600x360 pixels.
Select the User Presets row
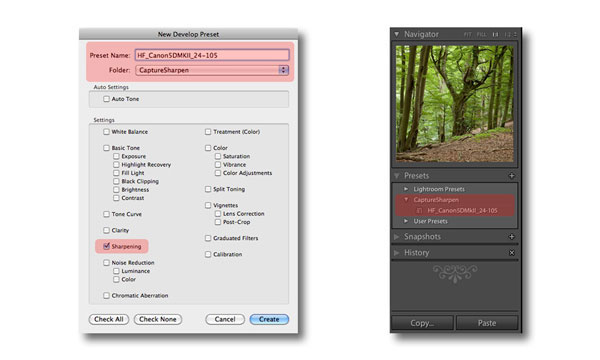point(455,221)
